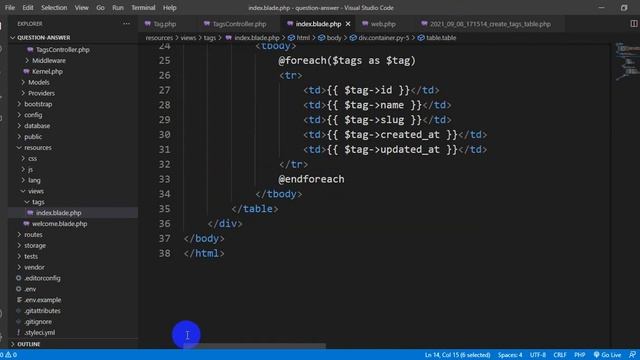Image resolution: width=640 pixels, height=360 pixels.
Task: Expand the Middleware folder
Action: [49, 60]
